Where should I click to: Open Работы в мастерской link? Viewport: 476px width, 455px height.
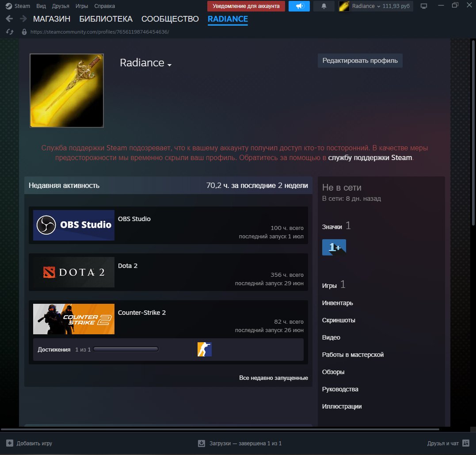click(353, 355)
